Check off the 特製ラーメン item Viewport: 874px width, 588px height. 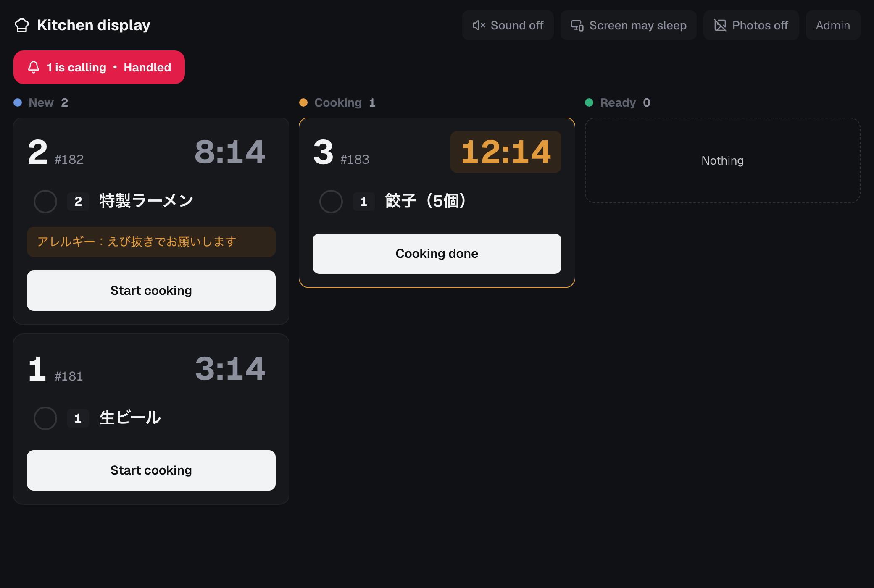point(45,202)
